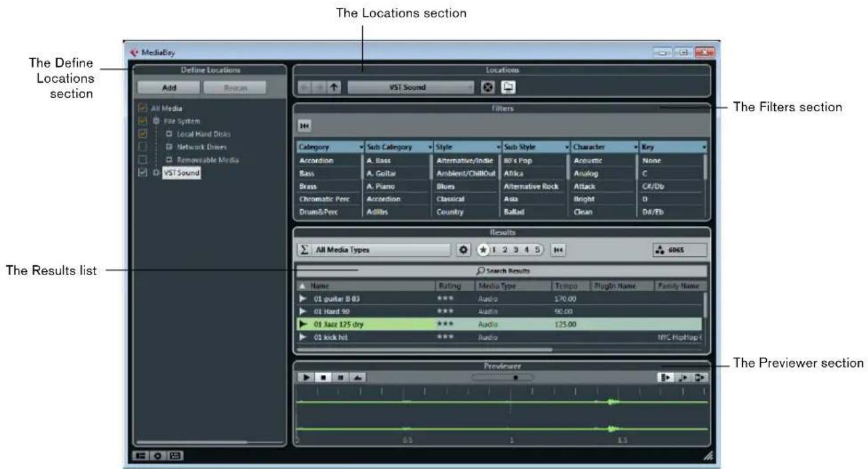The width and height of the screenshot is (868, 469).
Task: Sort results by Media Type column
Action: 513,286
